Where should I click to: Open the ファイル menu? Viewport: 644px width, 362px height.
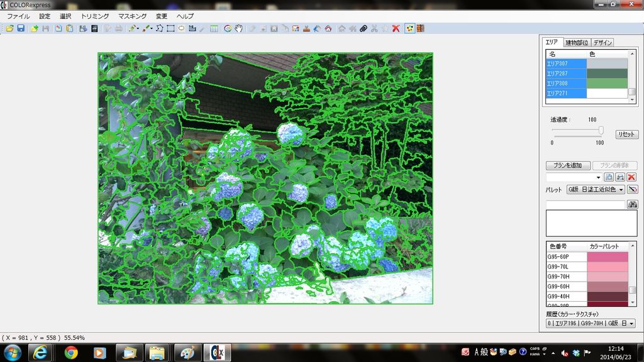pyautogui.click(x=18, y=16)
